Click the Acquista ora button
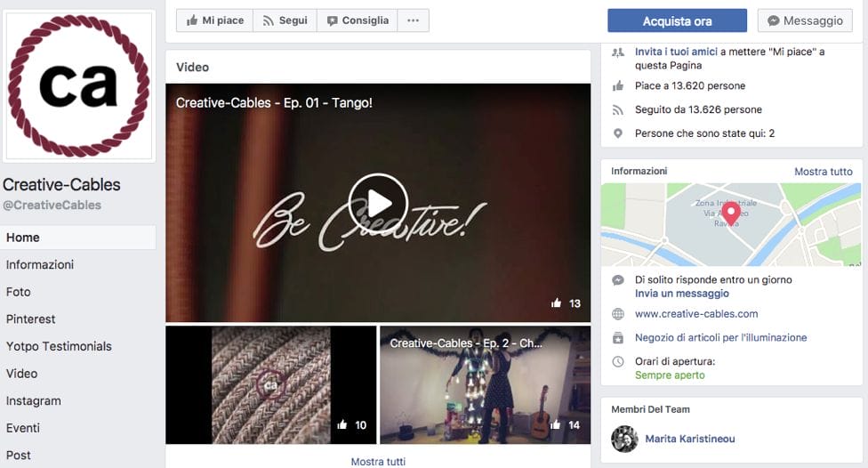 (677, 20)
